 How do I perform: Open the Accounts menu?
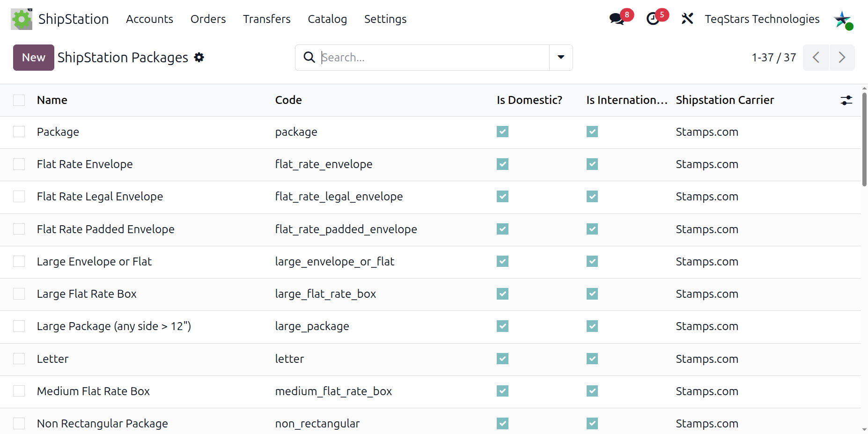(x=149, y=19)
